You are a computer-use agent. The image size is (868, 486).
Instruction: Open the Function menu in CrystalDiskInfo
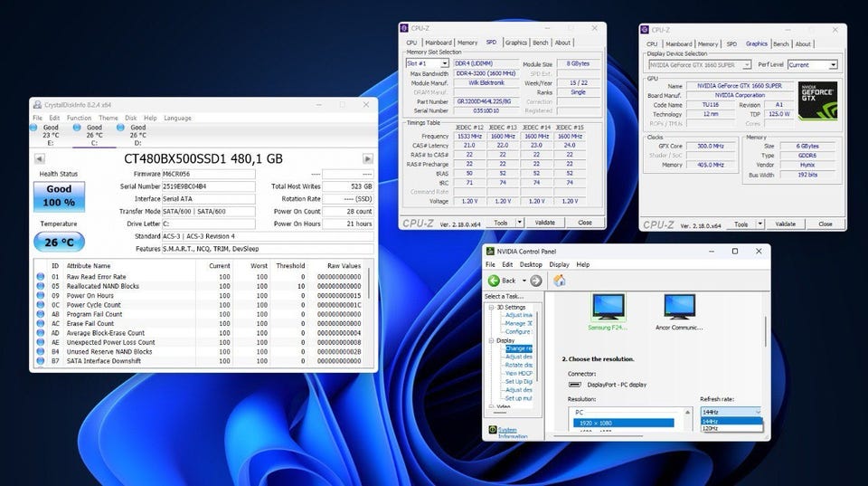79,118
